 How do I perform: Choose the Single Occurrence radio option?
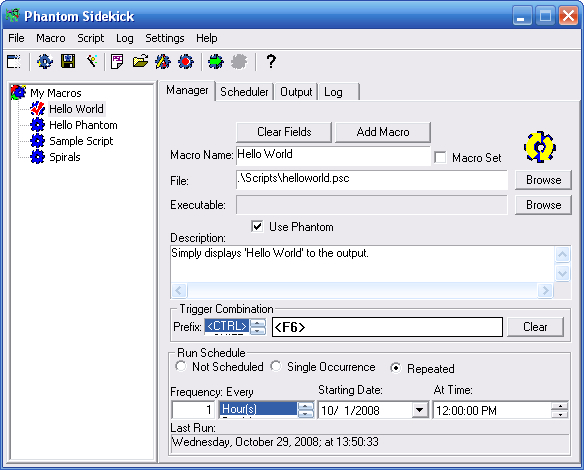coord(276,366)
